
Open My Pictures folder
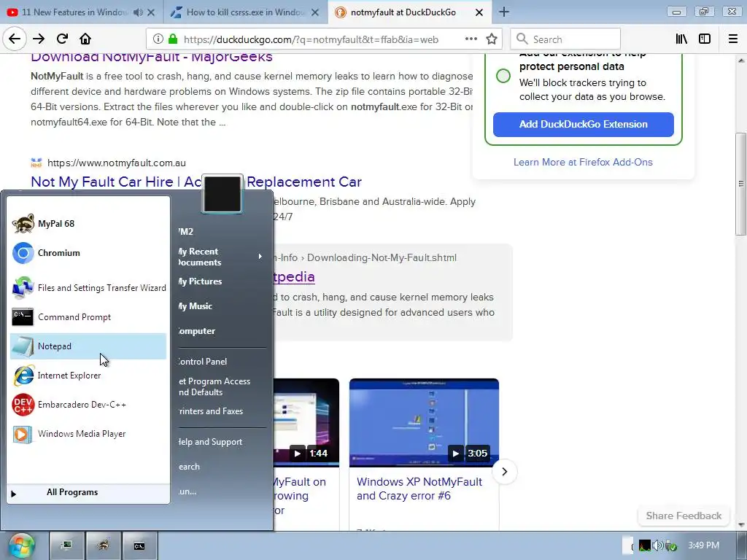click(x=222, y=281)
